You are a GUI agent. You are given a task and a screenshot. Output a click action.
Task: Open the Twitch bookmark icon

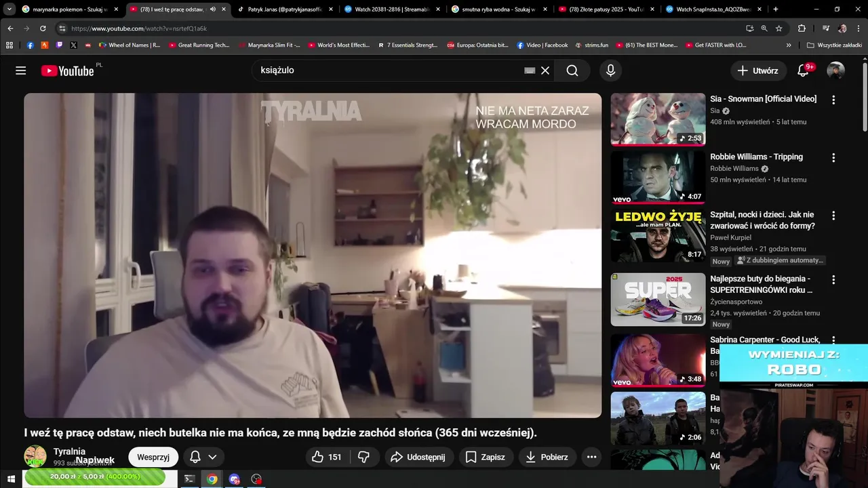point(59,45)
